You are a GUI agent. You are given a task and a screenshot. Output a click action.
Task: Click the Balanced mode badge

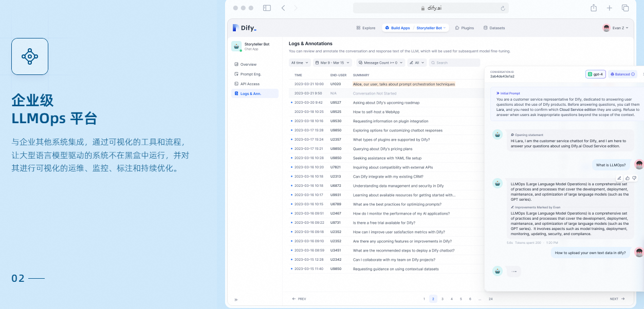tap(623, 74)
